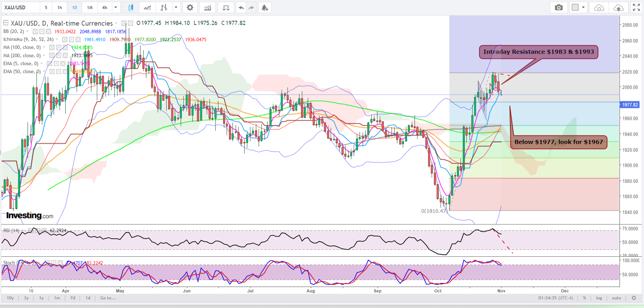
Task: Remove Ichimoku indicator with X
Action: pos(78,39)
